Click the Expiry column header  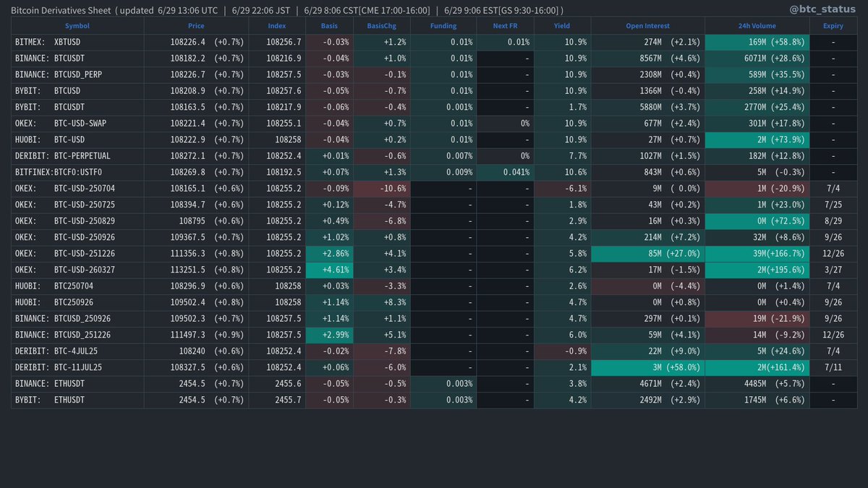tap(833, 26)
